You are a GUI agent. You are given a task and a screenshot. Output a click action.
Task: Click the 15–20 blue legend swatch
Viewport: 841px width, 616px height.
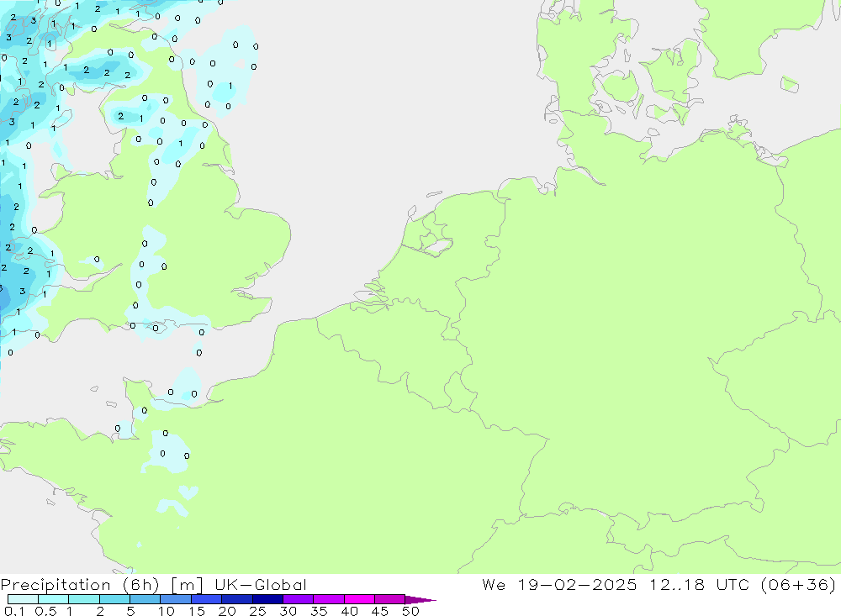coord(207,599)
